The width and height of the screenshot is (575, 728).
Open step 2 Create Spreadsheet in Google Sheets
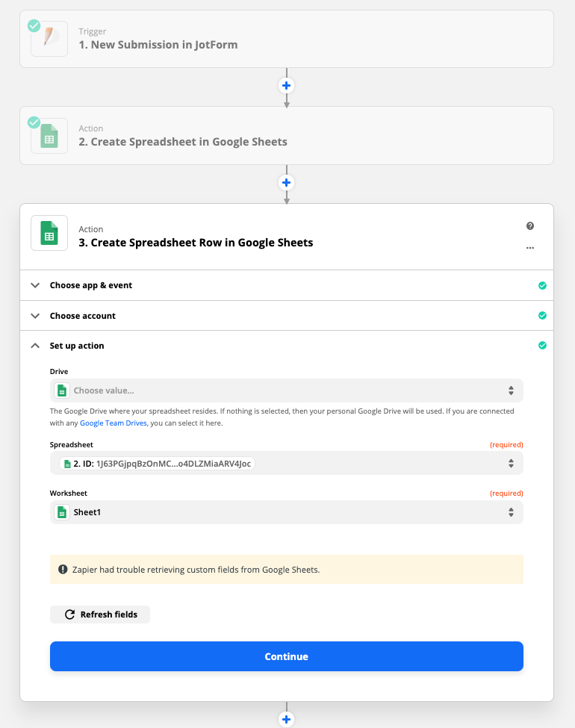point(287,136)
